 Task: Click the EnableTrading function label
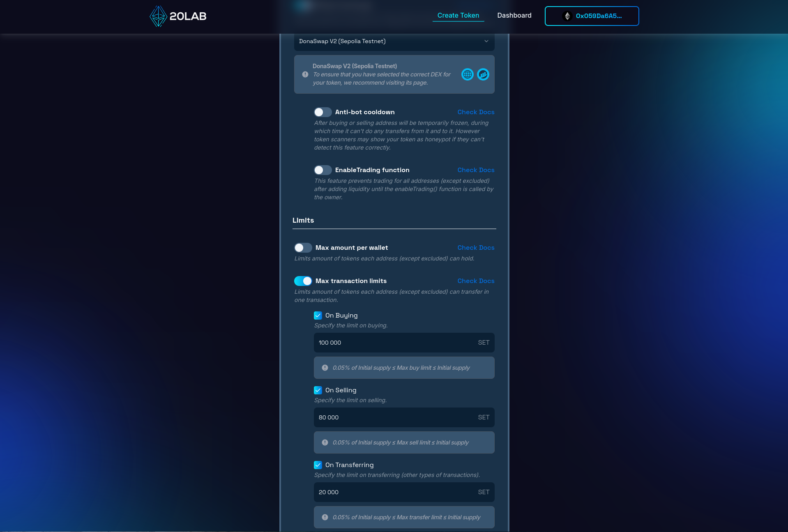click(x=372, y=170)
